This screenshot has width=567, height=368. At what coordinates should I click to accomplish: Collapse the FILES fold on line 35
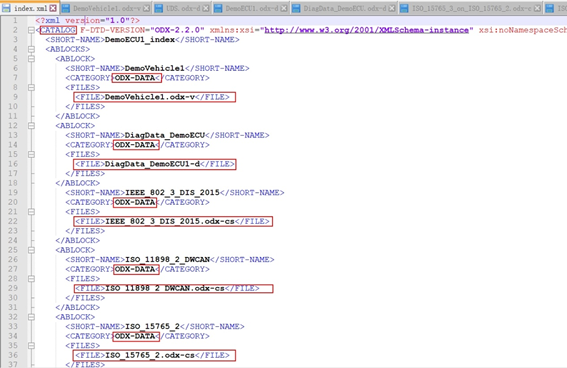click(x=31, y=346)
